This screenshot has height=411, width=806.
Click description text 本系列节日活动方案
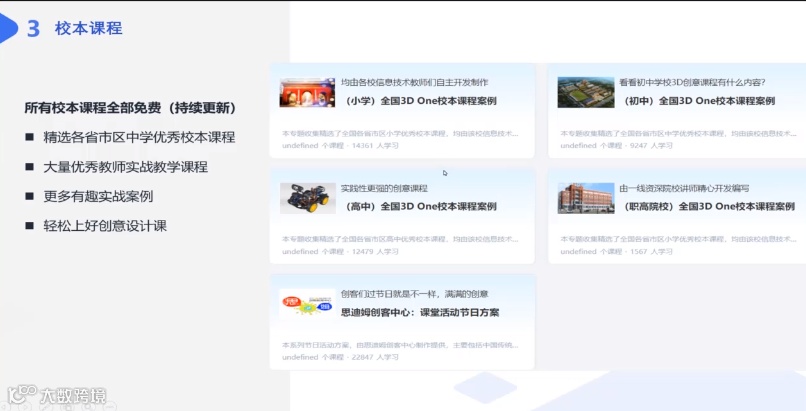400,345
